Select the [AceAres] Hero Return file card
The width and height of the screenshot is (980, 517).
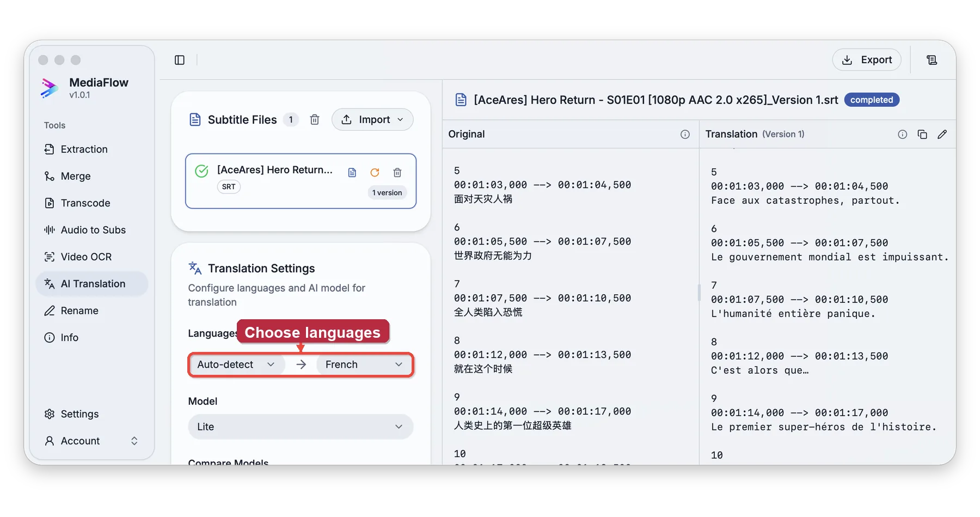pyautogui.click(x=301, y=181)
